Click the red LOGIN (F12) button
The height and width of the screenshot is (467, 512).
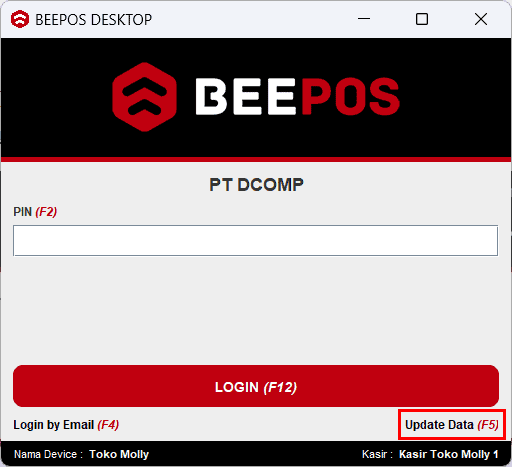(x=256, y=386)
